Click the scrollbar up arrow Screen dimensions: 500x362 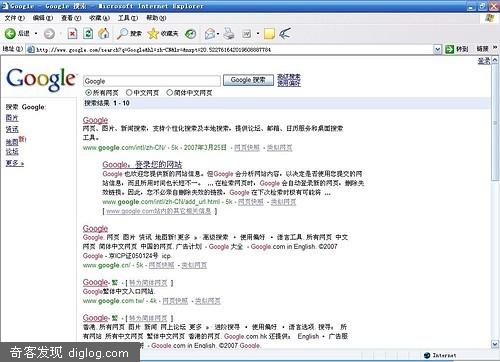pos(495,60)
